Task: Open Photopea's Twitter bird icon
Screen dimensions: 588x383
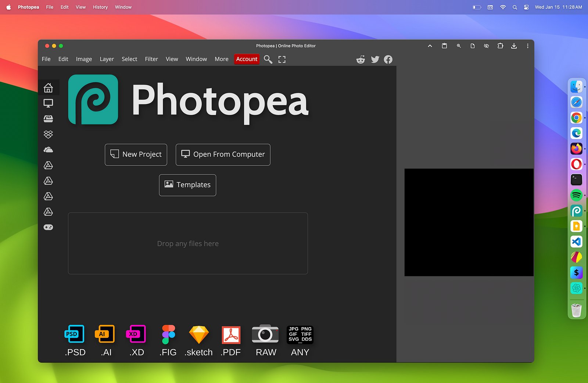Action: tap(375, 60)
